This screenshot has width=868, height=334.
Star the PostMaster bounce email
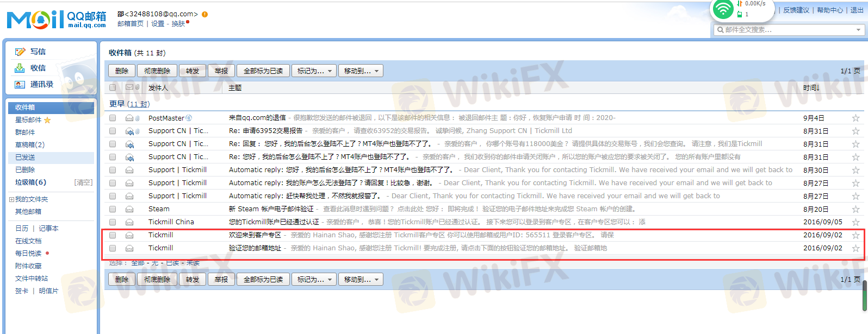[855, 118]
